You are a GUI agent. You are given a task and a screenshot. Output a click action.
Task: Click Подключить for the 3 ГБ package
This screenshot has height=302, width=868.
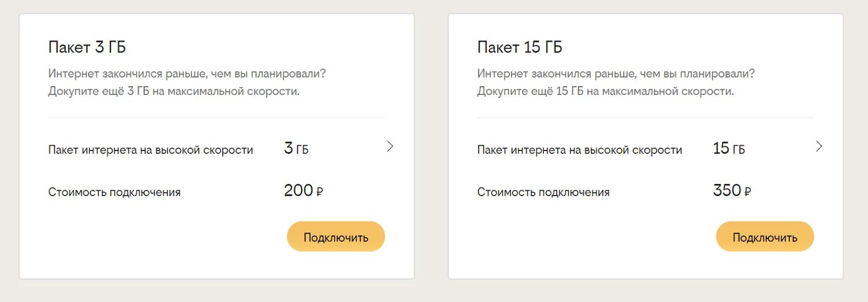(x=336, y=237)
